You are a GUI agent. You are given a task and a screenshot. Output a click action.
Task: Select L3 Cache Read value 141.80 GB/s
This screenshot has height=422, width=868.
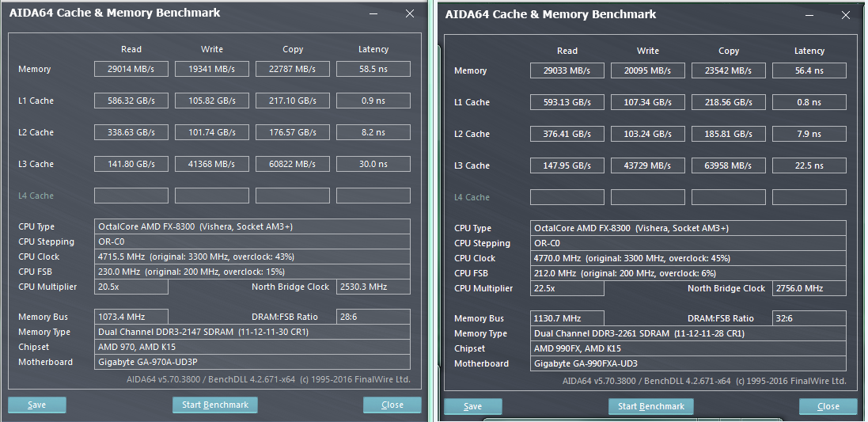pyautogui.click(x=131, y=164)
